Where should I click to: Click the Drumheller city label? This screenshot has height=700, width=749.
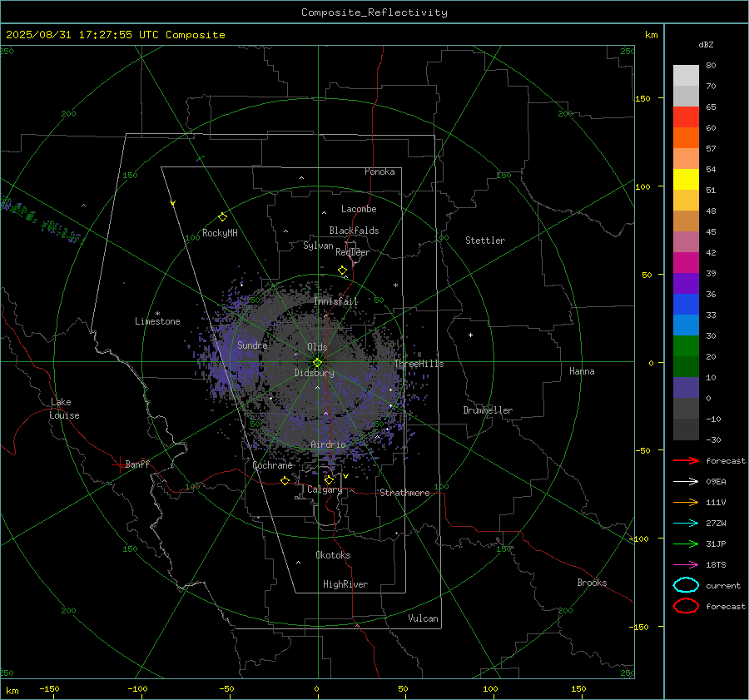pyautogui.click(x=488, y=410)
